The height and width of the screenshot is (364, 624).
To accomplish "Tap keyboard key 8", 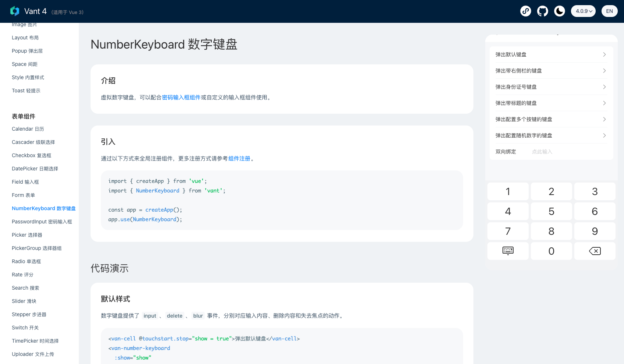I will coord(551,231).
